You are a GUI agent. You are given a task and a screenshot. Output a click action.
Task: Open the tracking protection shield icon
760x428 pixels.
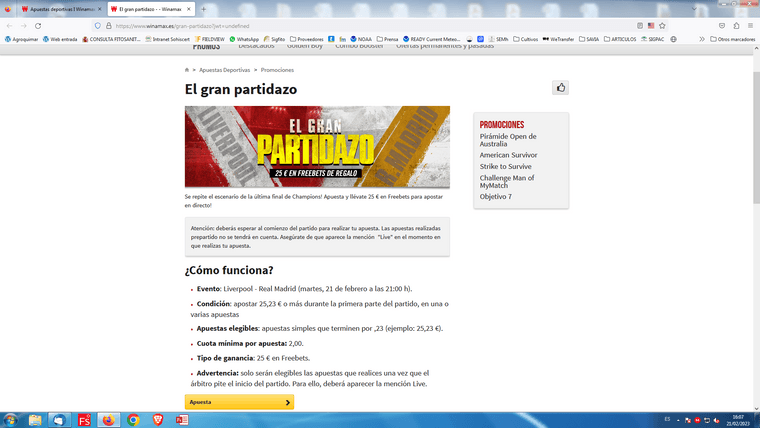(97, 26)
